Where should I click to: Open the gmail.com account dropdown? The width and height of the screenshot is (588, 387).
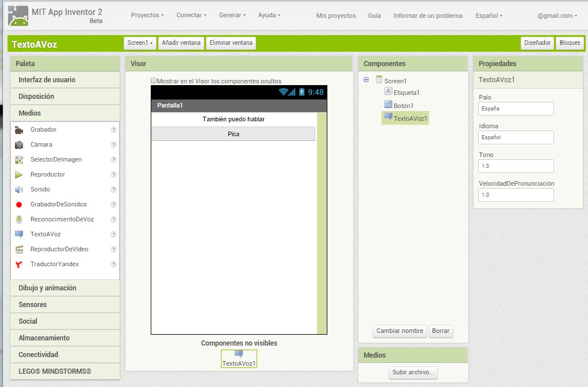coord(557,16)
